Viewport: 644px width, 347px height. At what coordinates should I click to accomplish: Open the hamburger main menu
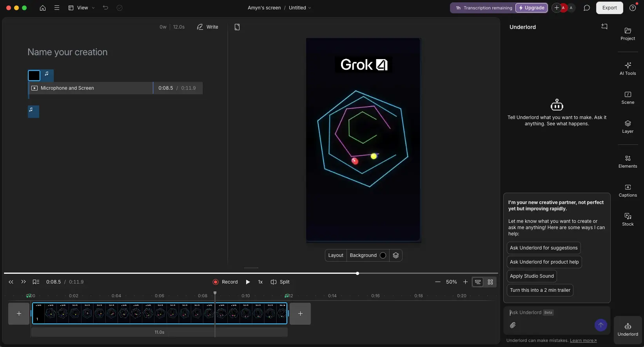click(x=57, y=8)
